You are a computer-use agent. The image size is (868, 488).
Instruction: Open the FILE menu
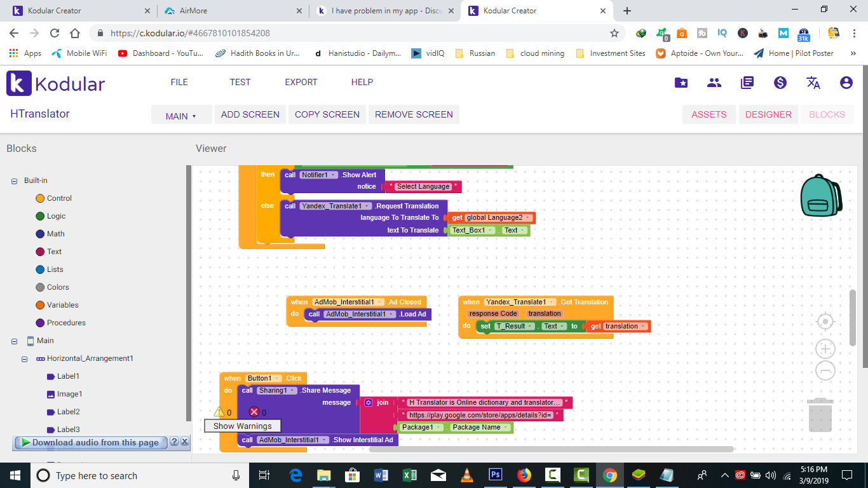point(179,82)
